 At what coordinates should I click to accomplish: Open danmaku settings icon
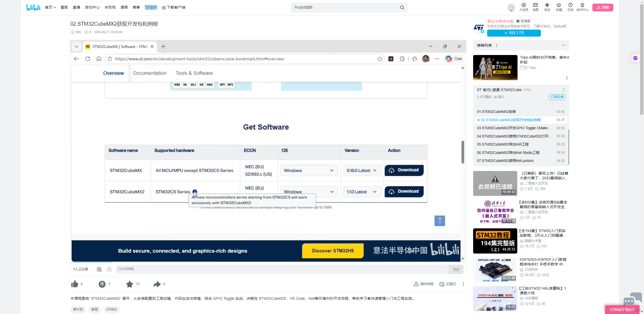tap(109, 269)
